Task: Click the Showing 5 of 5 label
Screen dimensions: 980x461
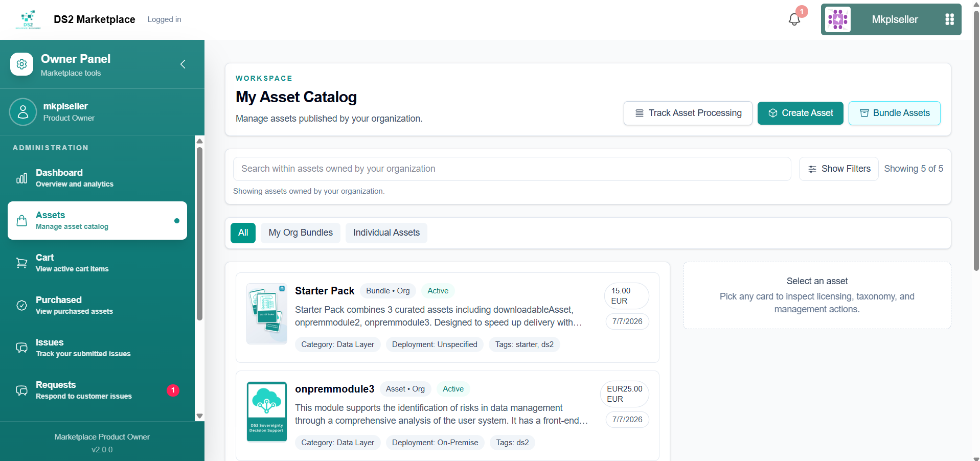Action: (914, 169)
